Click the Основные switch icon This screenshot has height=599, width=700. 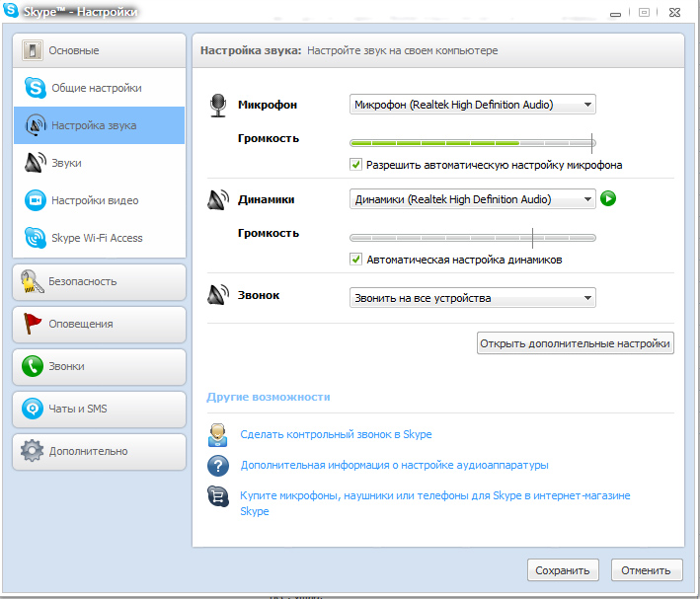pos(33,50)
